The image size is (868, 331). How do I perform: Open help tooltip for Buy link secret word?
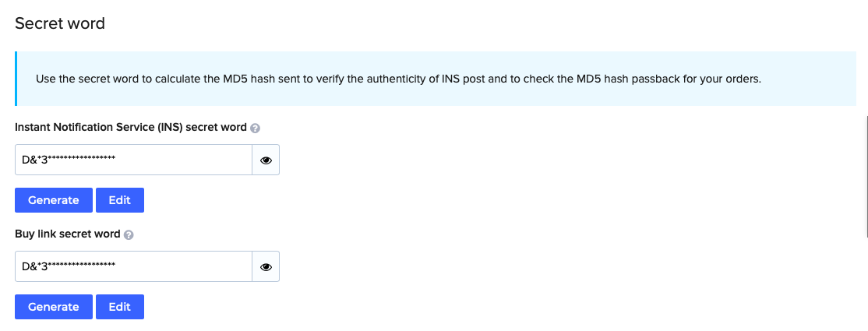pyautogui.click(x=129, y=234)
